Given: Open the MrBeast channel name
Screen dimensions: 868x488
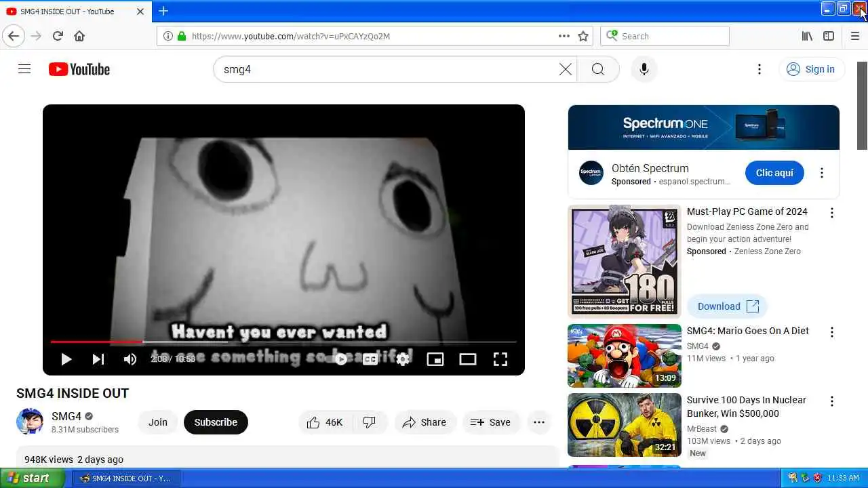Looking at the screenshot, I should (x=702, y=429).
